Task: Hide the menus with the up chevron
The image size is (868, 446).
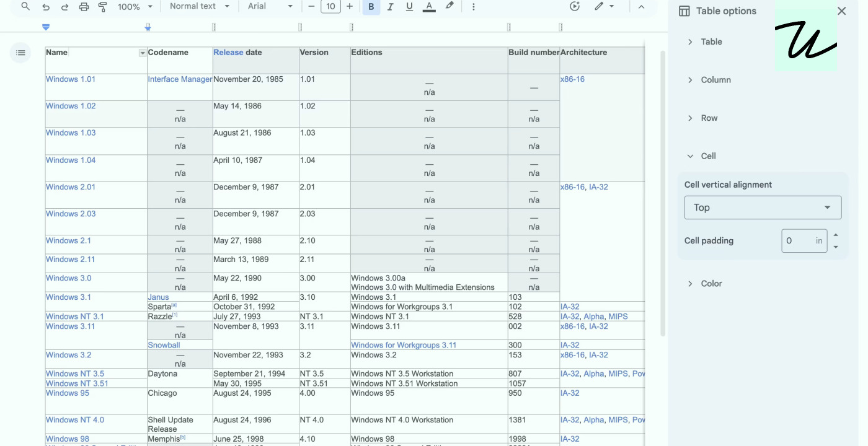Action: coord(641,6)
